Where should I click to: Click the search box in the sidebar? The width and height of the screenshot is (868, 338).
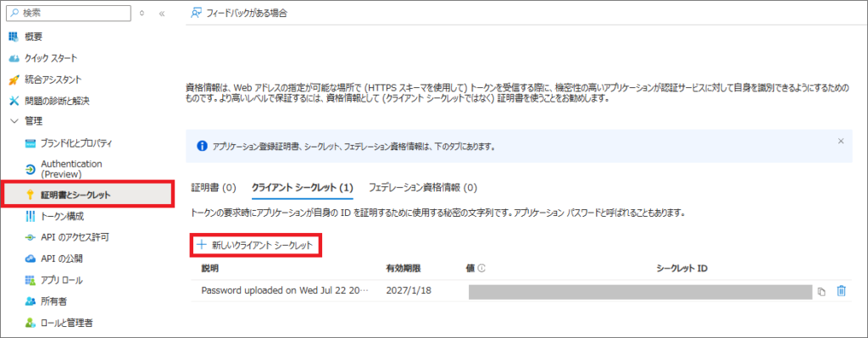click(68, 13)
